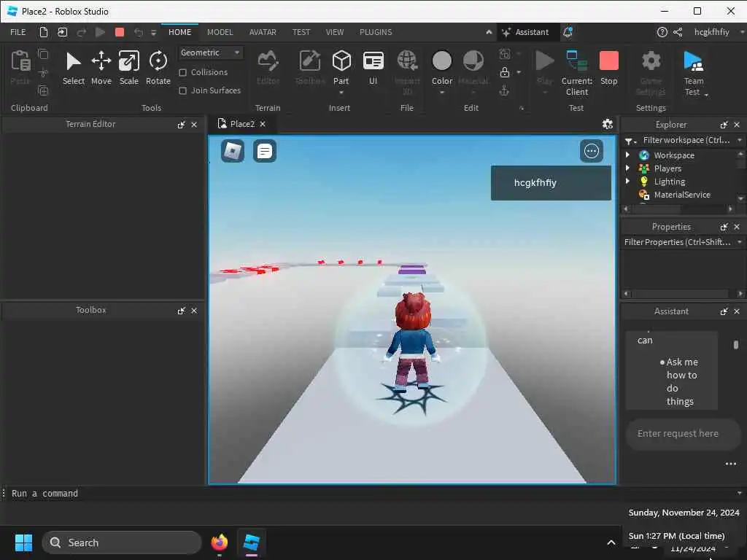This screenshot has width=747, height=560.
Task: Open the Filter Properties dropdown arrow
Action: click(x=740, y=242)
